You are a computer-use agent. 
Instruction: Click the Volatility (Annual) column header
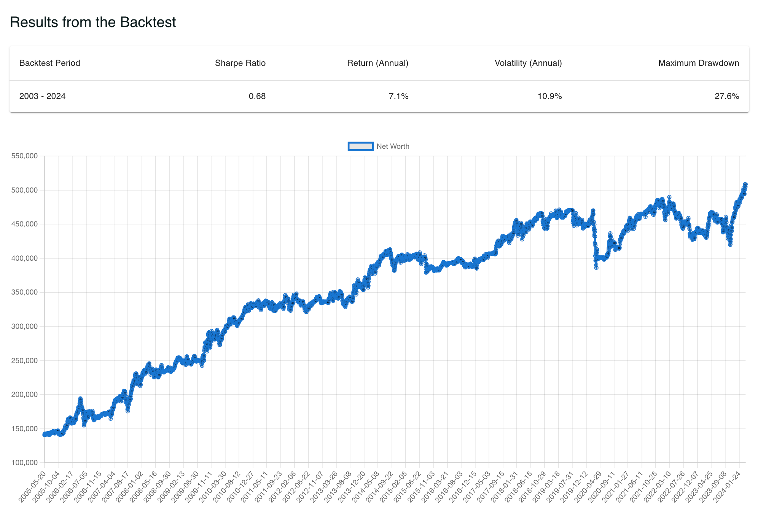point(528,63)
